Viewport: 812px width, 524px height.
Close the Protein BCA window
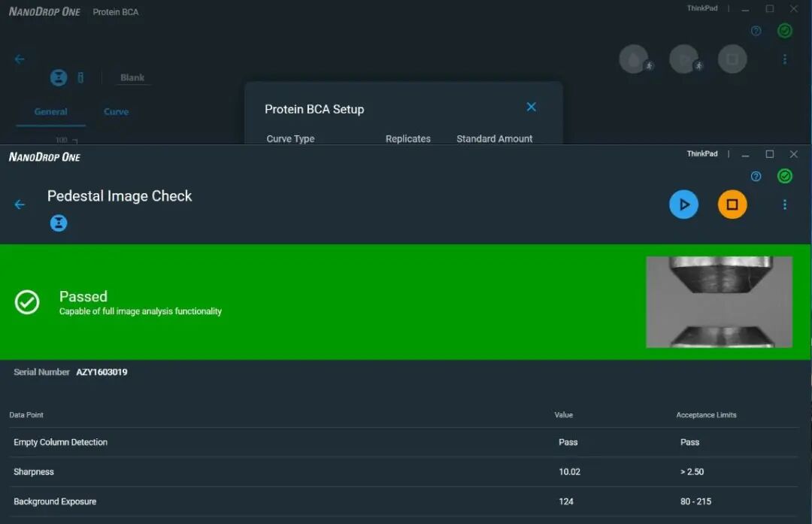pos(793,9)
